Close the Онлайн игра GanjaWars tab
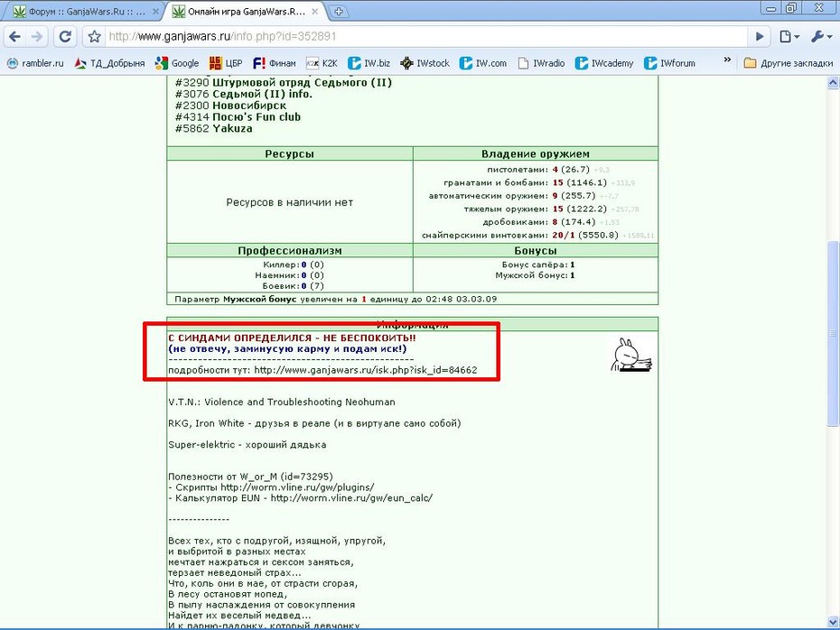 (315, 11)
